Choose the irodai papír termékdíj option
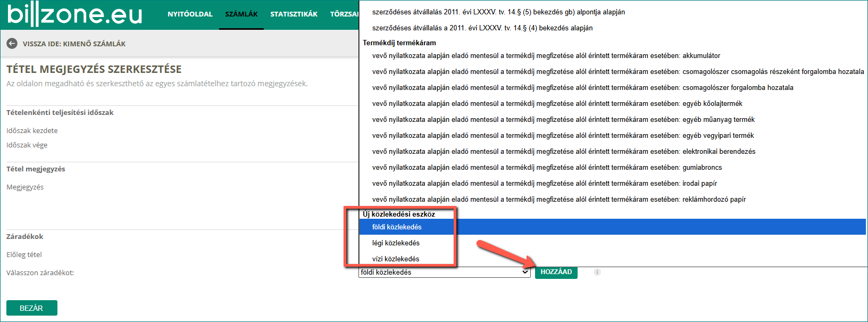The width and height of the screenshot is (868, 322). [544, 184]
